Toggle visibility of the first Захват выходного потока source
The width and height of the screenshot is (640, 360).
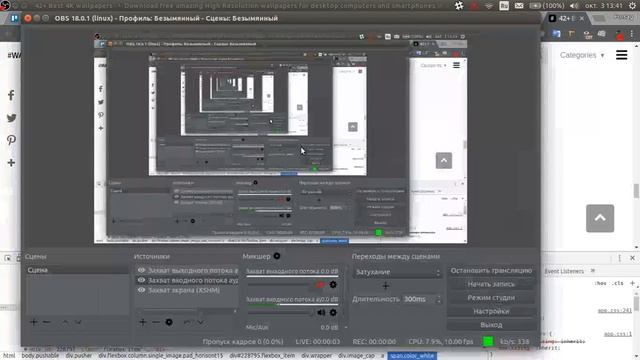[x=141, y=270]
